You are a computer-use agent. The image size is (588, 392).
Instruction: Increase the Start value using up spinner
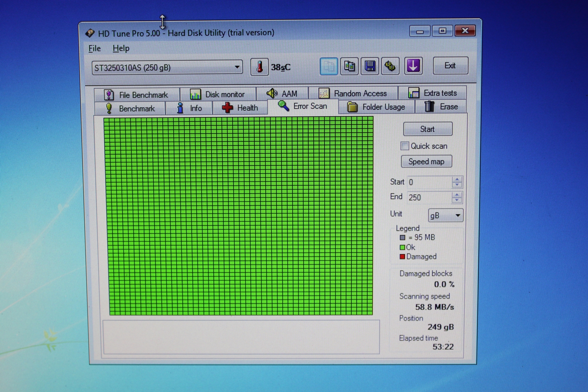click(457, 179)
